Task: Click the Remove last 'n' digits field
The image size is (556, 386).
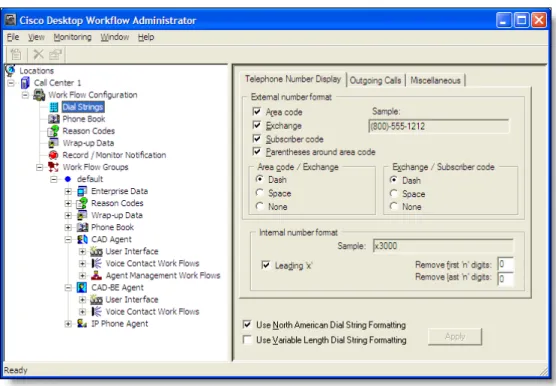Action: (505, 279)
